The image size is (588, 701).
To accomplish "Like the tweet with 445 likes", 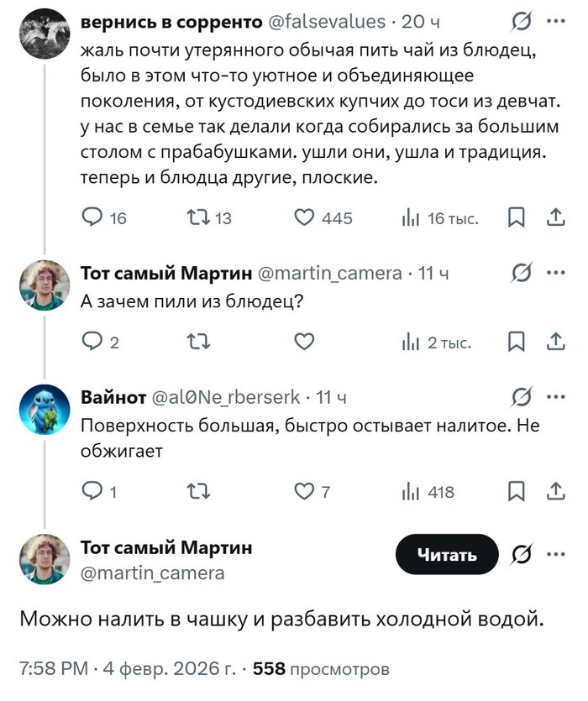I will tap(304, 217).
